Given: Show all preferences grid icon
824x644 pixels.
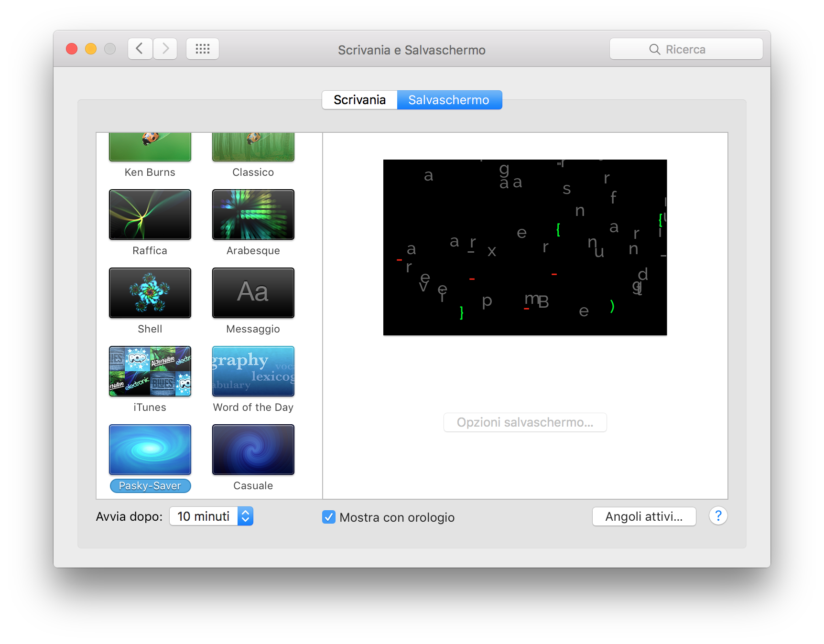Looking at the screenshot, I should [x=203, y=49].
